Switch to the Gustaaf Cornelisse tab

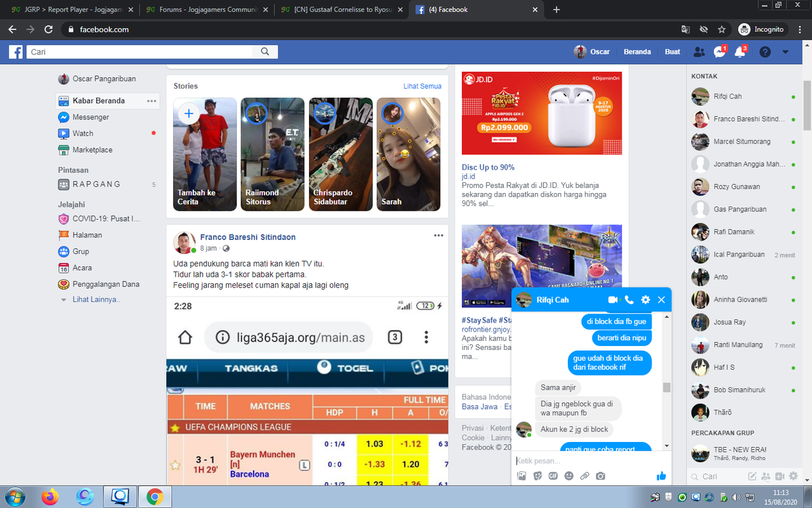coord(341,10)
